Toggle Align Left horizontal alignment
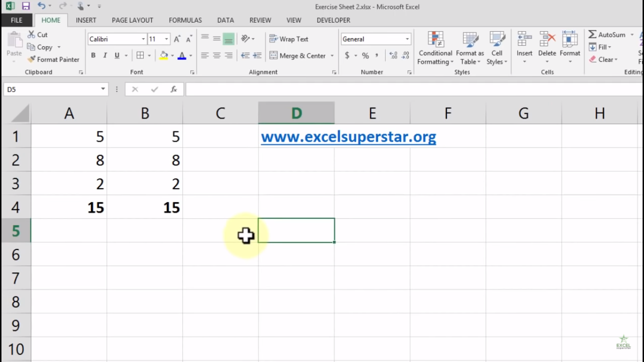This screenshot has width=644, height=362. pos(205,55)
